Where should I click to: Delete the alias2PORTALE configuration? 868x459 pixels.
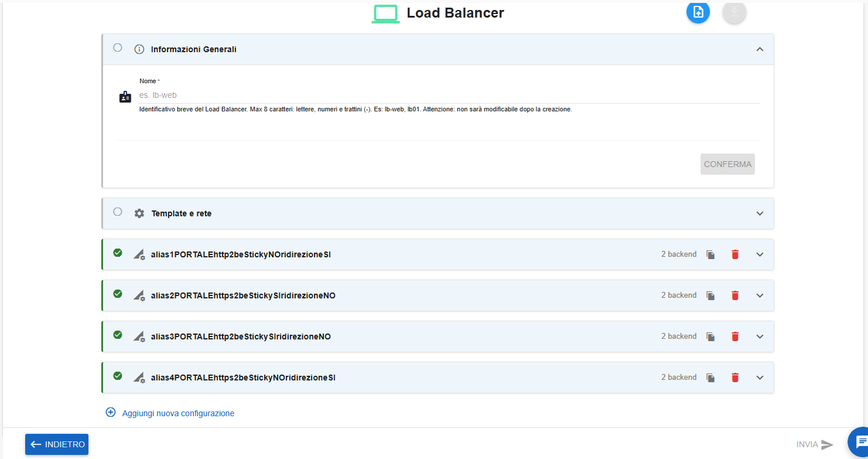735,295
